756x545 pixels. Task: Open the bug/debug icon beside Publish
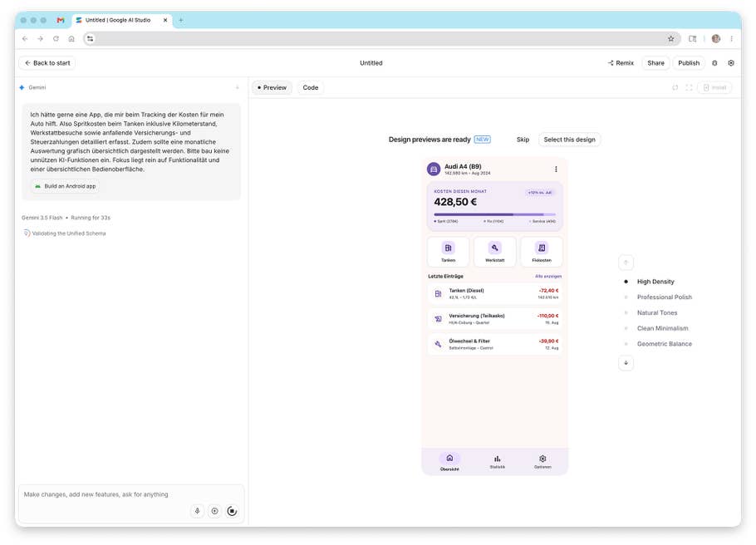pos(714,62)
